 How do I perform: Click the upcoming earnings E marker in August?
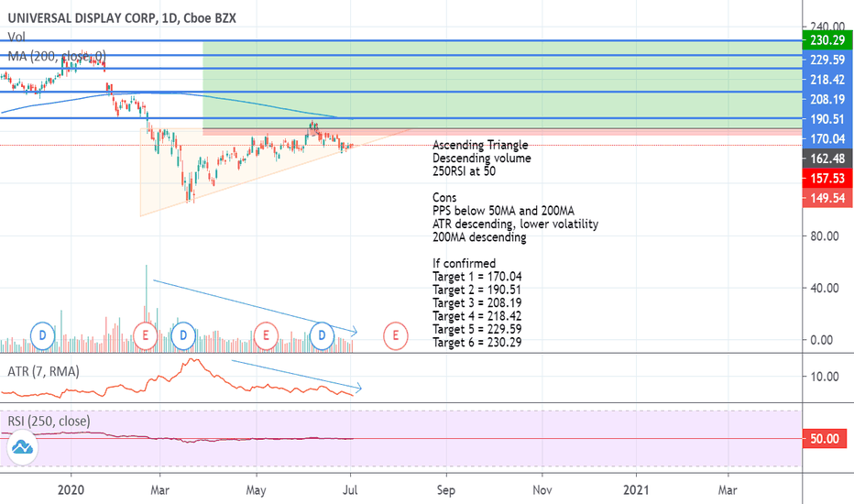(x=396, y=335)
